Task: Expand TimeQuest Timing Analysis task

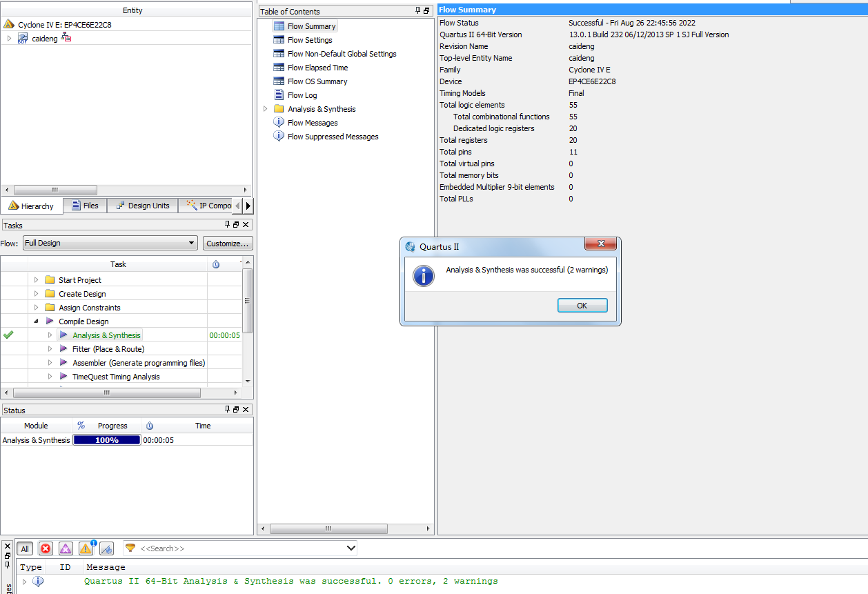Action: (x=50, y=377)
